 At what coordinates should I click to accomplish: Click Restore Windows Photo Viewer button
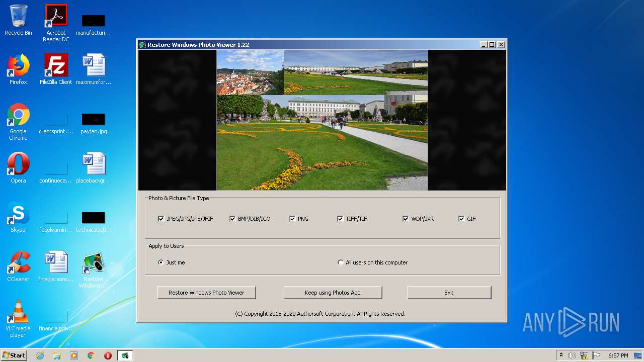click(x=206, y=293)
